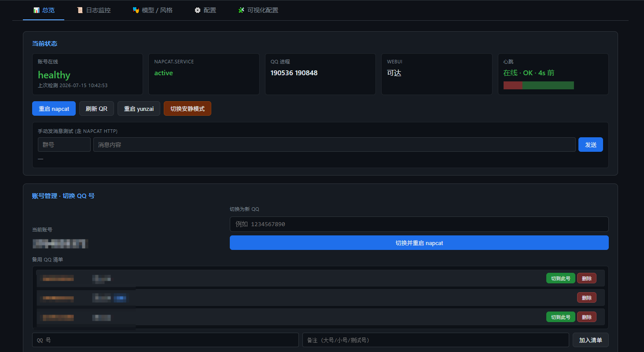Click 删除 in the first backup row
The width and height of the screenshot is (644, 352).
[587, 278]
